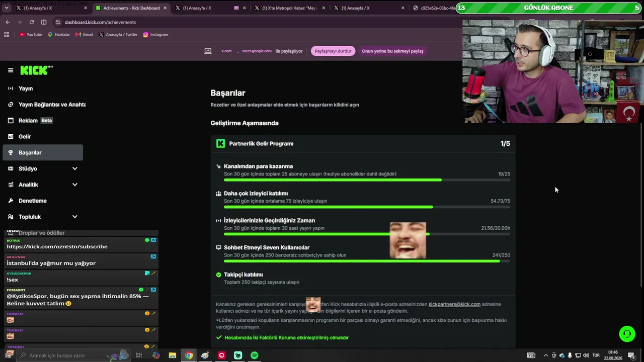
Task: Click the Takipçi katılımı green checkmark
Action: 218,275
